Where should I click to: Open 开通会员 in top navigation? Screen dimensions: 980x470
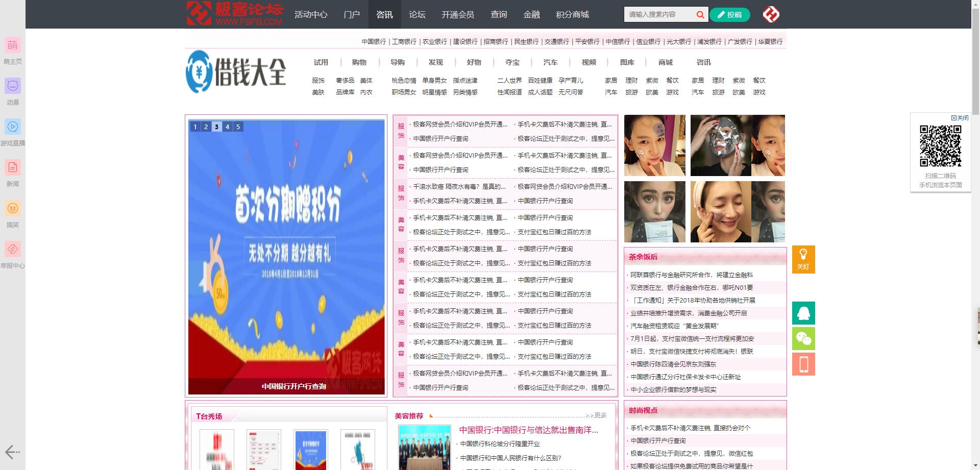pyautogui.click(x=458, y=15)
